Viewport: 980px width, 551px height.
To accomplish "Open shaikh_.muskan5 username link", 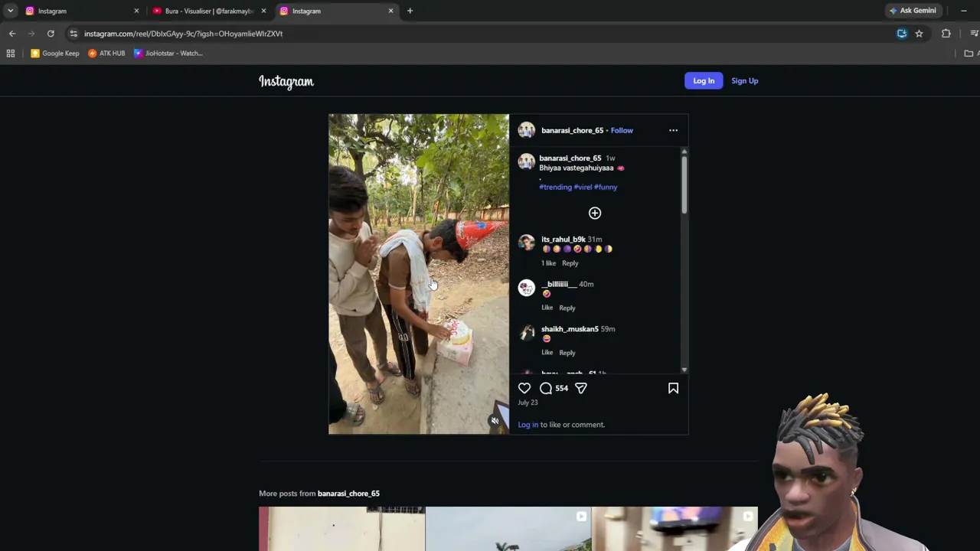I will [x=570, y=329].
